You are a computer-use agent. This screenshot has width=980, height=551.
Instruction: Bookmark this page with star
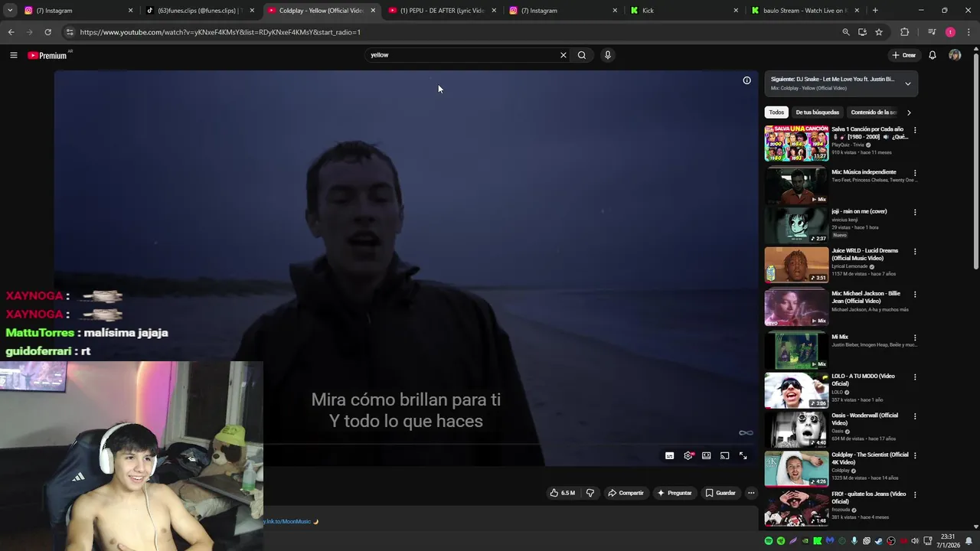(x=879, y=32)
